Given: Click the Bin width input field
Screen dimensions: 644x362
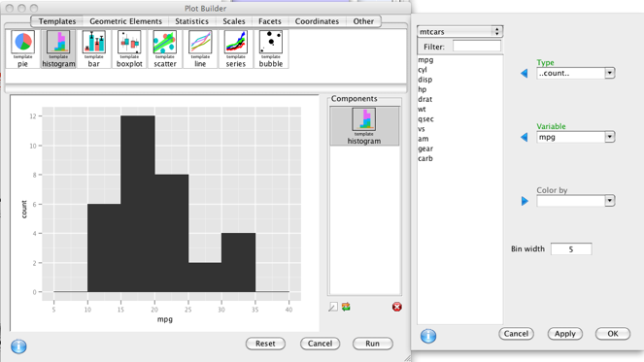Looking at the screenshot, I should coord(571,249).
